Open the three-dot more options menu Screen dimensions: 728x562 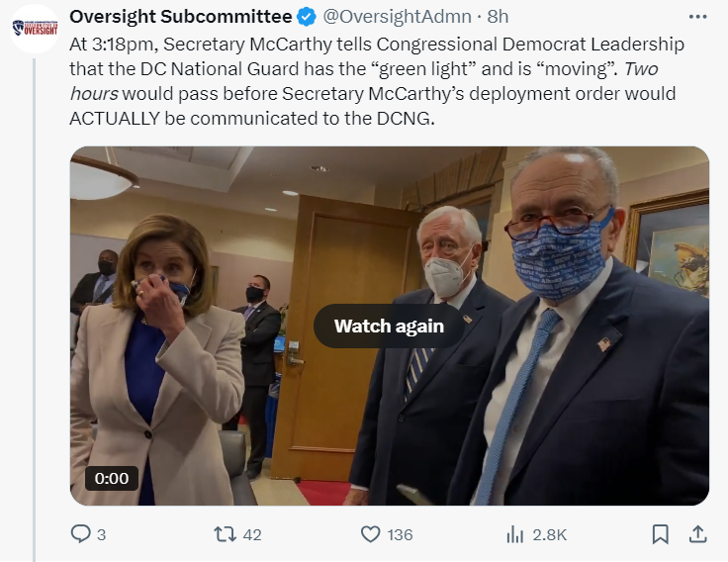pyautogui.click(x=696, y=17)
